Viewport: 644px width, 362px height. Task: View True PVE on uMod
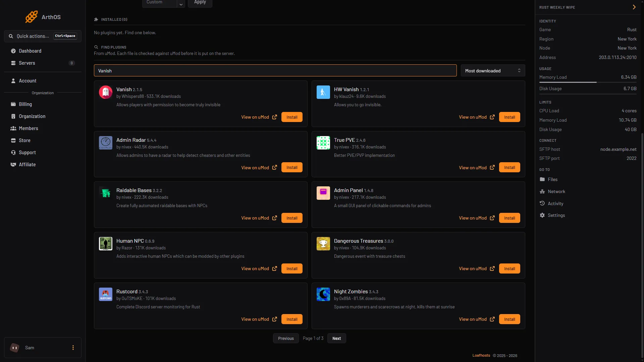(x=477, y=168)
